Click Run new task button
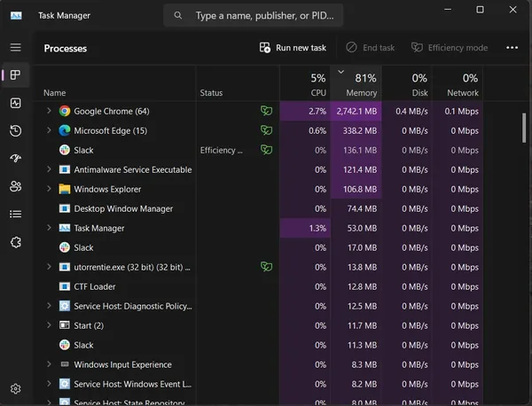Viewport: 532px width, 406px height. coord(293,48)
